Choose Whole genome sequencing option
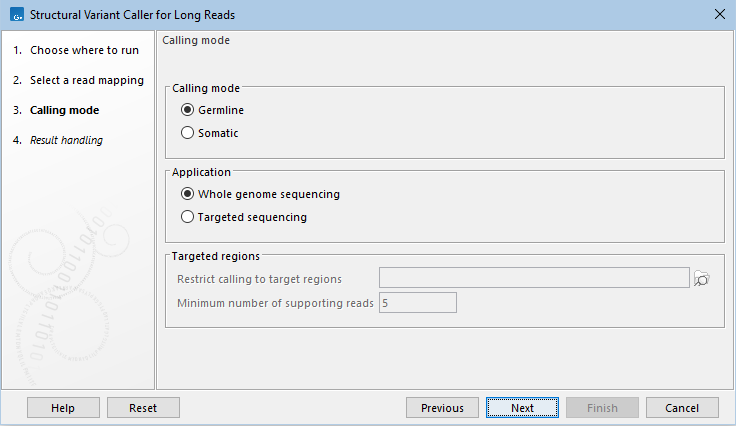The height and width of the screenshot is (426, 736). pyautogui.click(x=187, y=194)
